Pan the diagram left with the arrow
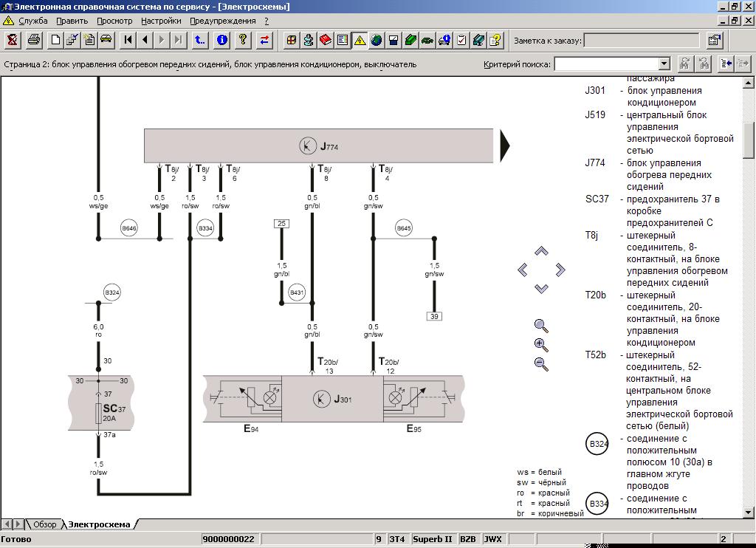 523,270
